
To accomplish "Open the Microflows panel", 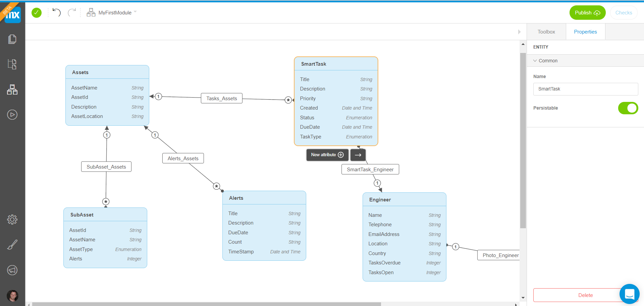I will [12, 64].
